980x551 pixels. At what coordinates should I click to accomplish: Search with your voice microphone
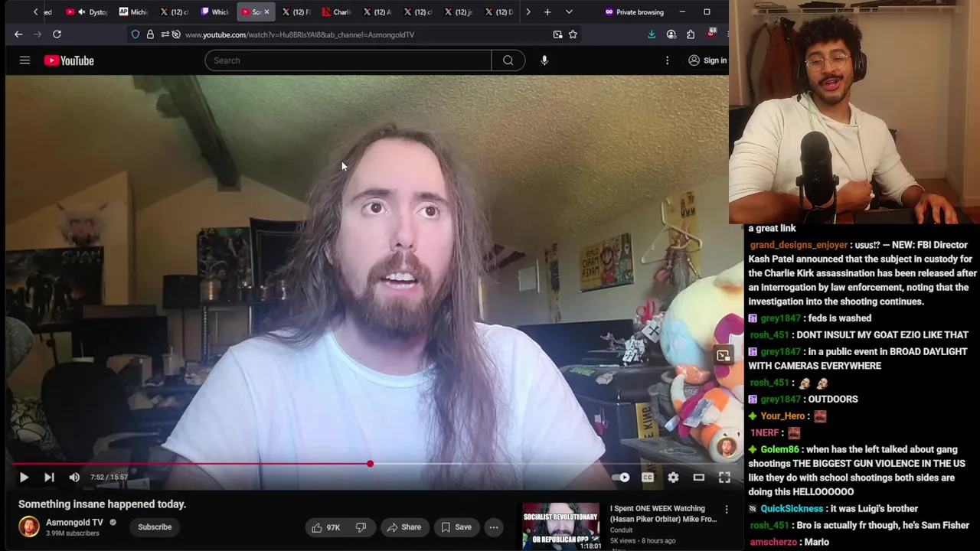[544, 60]
